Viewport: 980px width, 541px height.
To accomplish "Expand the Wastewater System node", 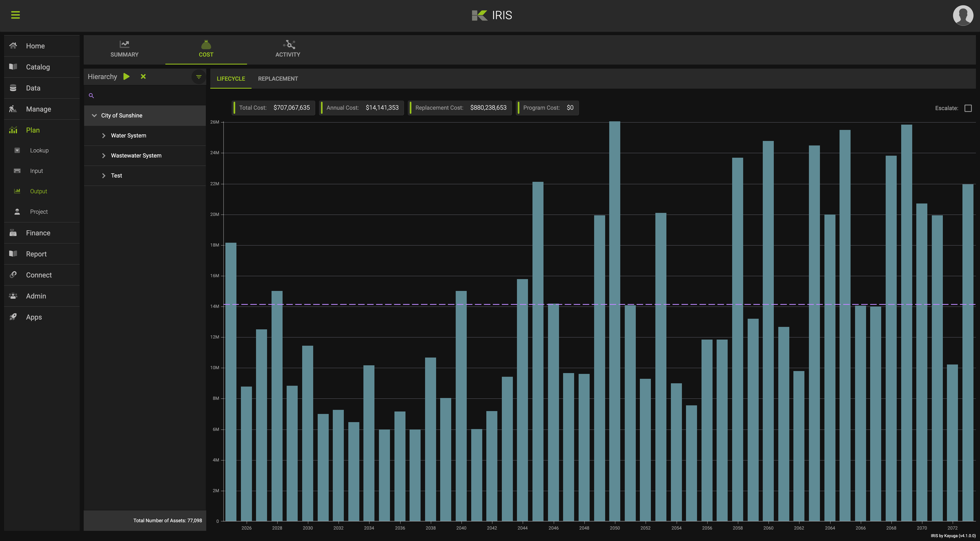I will tap(103, 156).
